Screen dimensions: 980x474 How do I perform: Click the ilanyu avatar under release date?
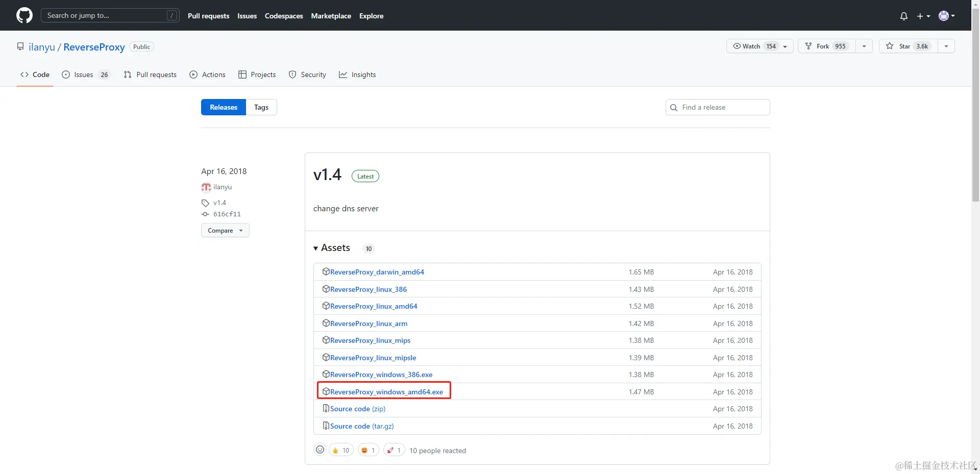pyautogui.click(x=206, y=187)
